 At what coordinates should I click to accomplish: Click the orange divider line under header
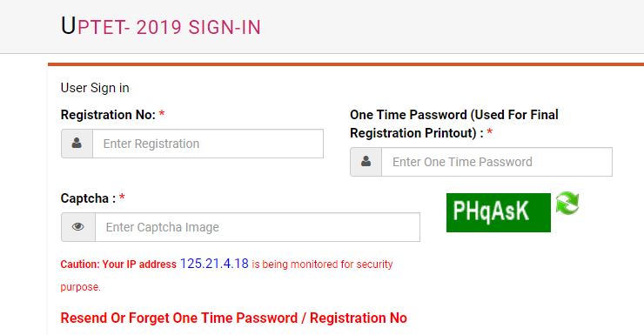pos(345,64)
